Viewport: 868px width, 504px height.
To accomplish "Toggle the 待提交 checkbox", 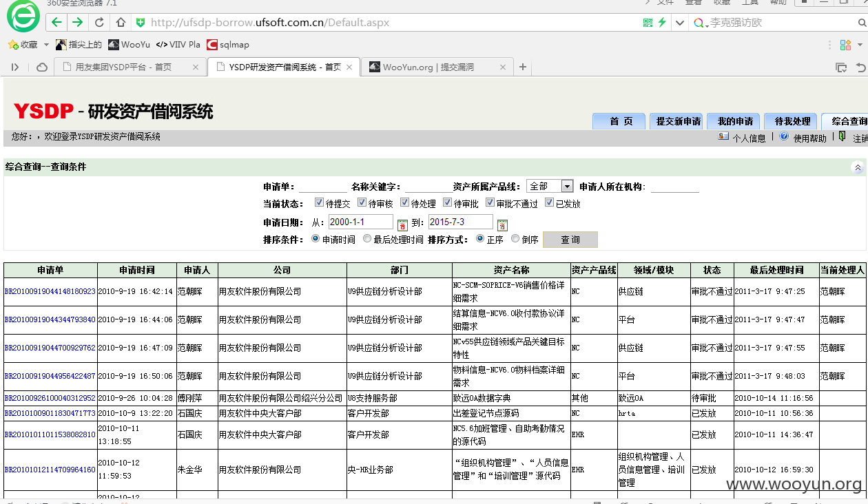I will click(x=319, y=202).
